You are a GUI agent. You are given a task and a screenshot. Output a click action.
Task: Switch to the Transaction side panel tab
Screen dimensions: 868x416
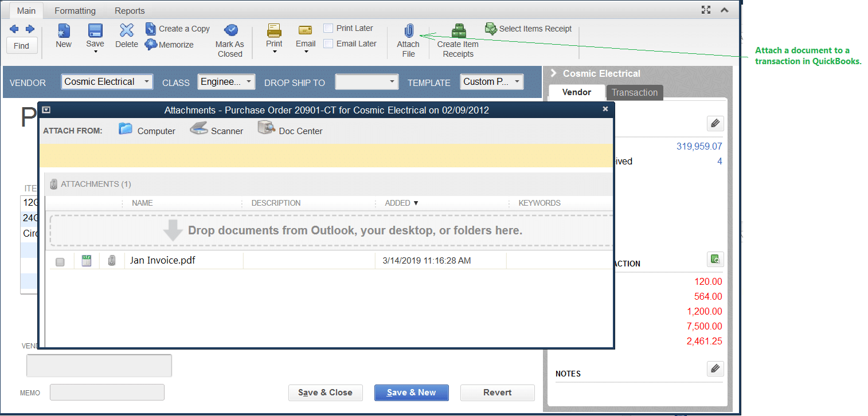[635, 92]
